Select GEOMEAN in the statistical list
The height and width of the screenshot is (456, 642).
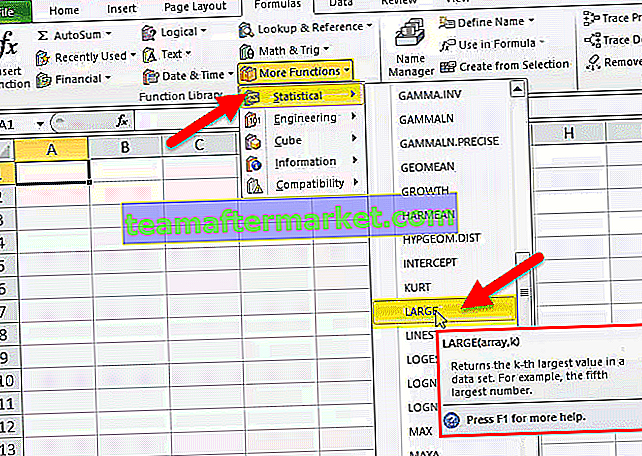428,168
